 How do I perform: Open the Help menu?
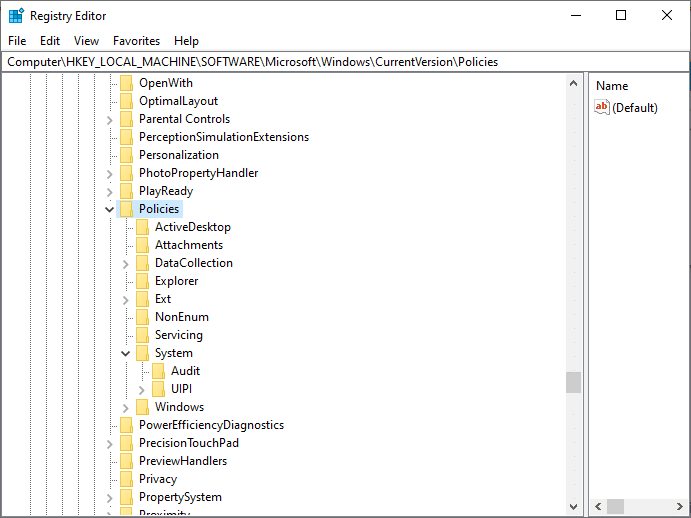(x=186, y=41)
